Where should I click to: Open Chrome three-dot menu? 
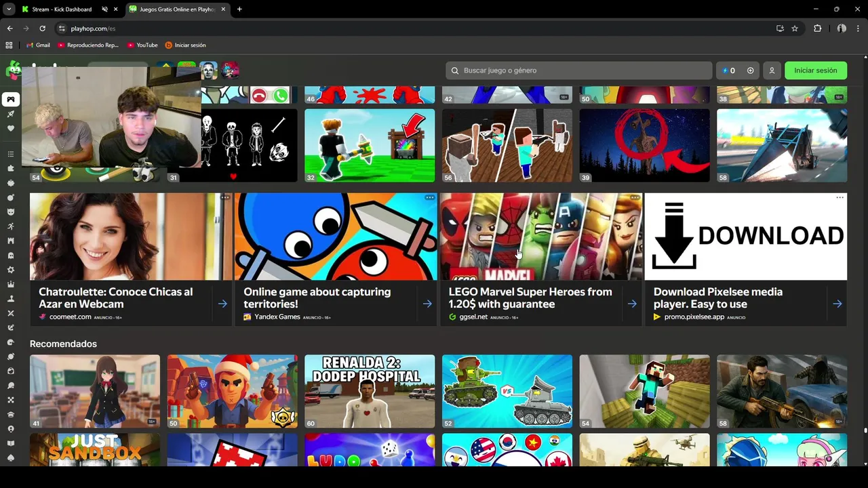tap(858, 28)
